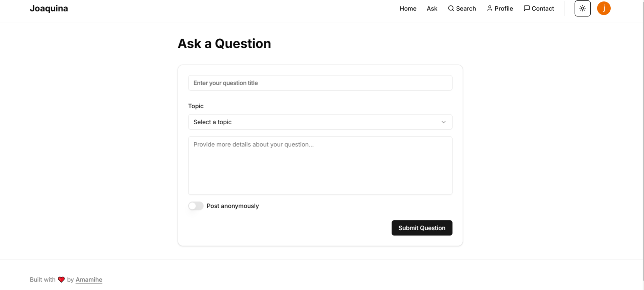644x290 pixels.
Task: Click the Joaquina site logo
Action: point(49,8)
